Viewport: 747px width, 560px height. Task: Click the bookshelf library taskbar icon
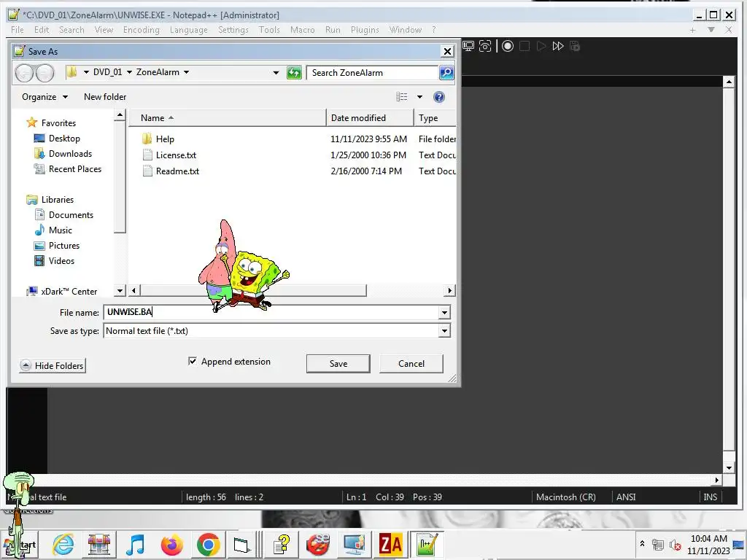99,544
